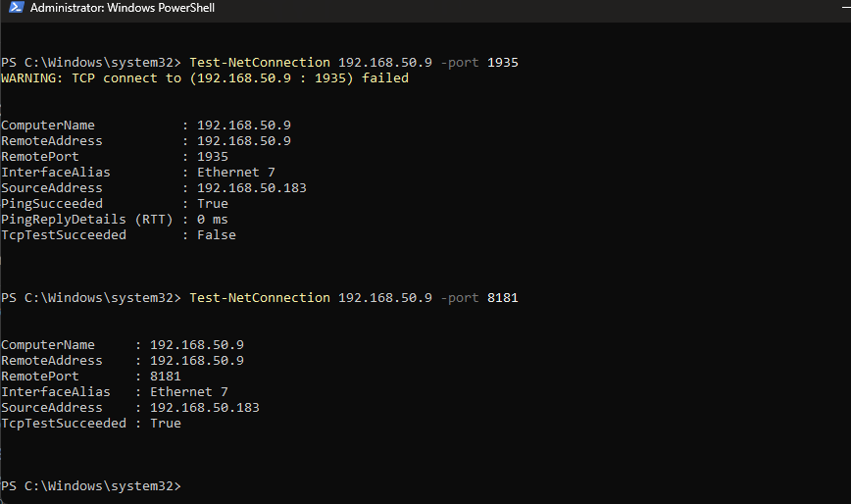Click the RemotePort value 8181
The width and height of the screenshot is (851, 504).
166,377
